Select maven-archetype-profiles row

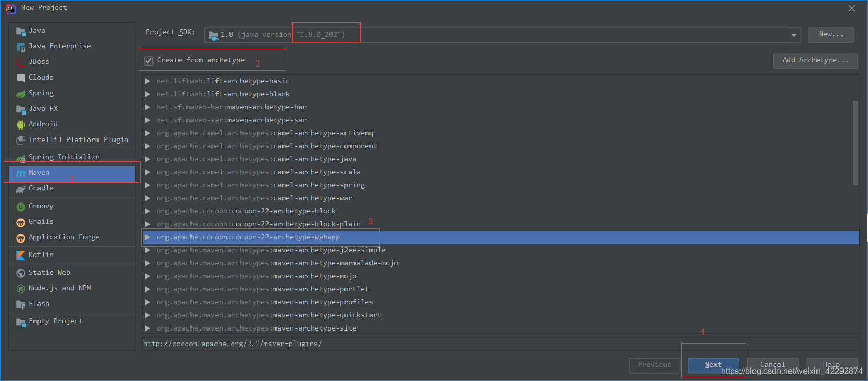(500, 302)
